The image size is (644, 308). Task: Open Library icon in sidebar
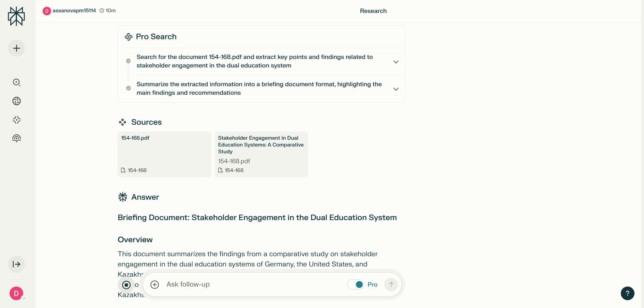[x=16, y=138]
